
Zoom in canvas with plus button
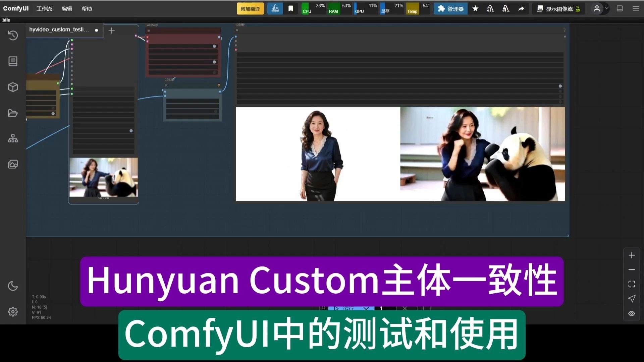tap(632, 255)
